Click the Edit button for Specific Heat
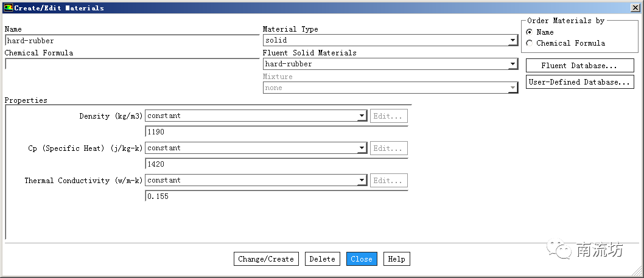This screenshot has width=644, height=278. tap(389, 148)
